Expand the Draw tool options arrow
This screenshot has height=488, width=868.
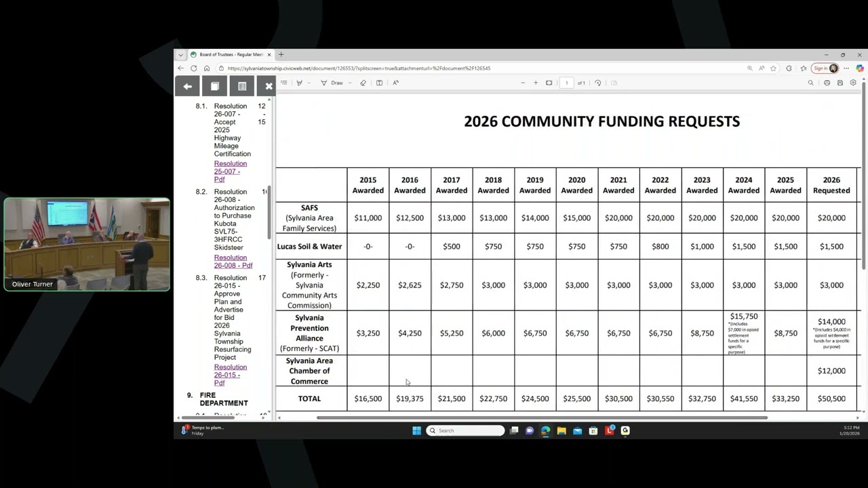[350, 83]
